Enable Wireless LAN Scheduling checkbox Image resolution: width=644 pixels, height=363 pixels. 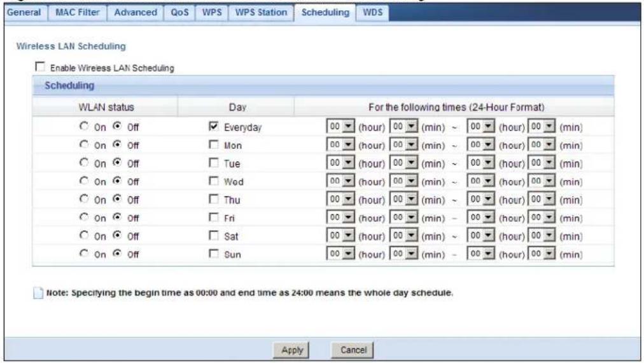40,67
